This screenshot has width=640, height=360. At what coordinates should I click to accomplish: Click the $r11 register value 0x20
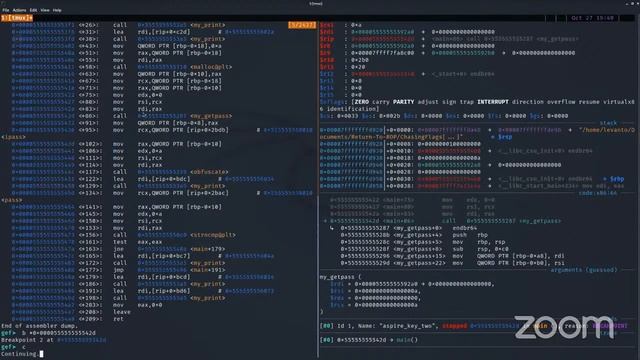coord(358,67)
